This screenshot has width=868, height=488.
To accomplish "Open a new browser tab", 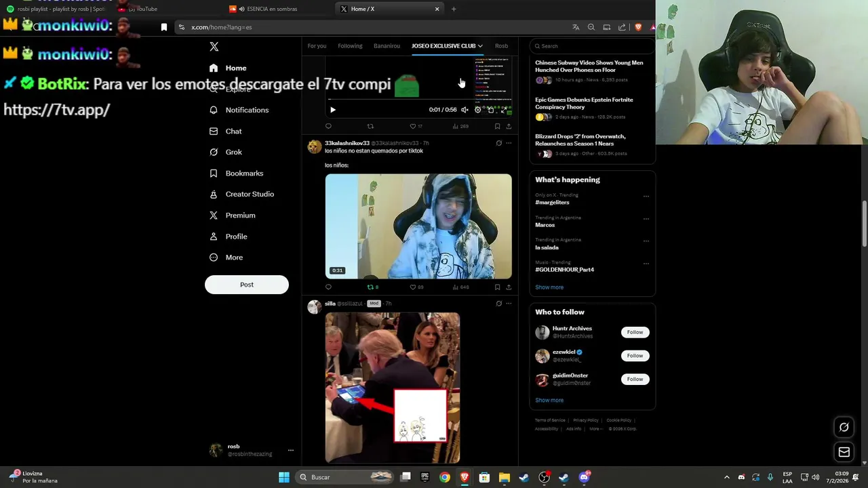I will (454, 9).
